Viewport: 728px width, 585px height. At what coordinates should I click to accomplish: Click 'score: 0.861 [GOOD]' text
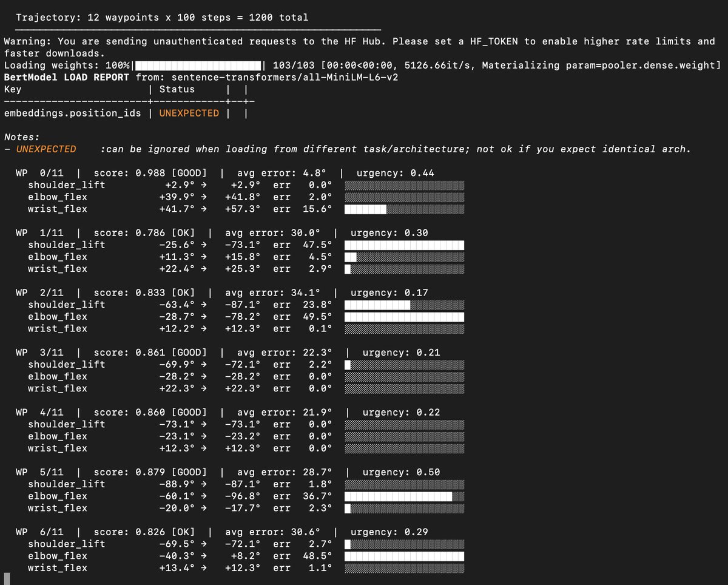pyautogui.click(x=150, y=353)
